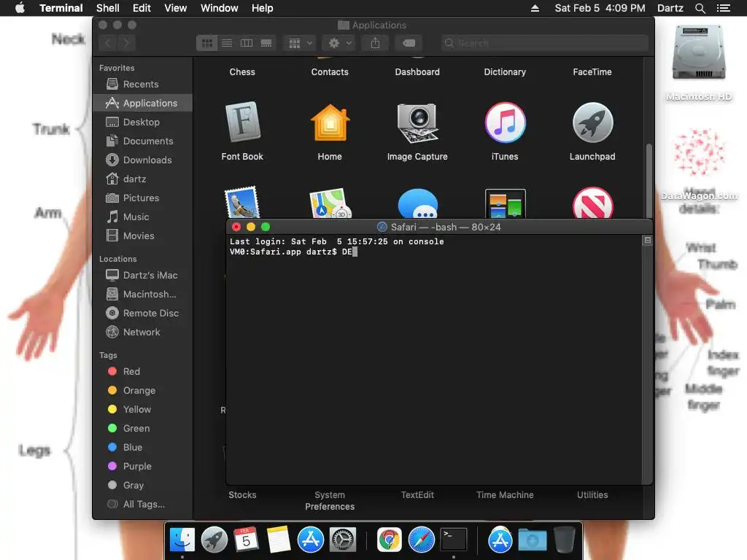Go forward in Finder navigation

[x=126, y=43]
